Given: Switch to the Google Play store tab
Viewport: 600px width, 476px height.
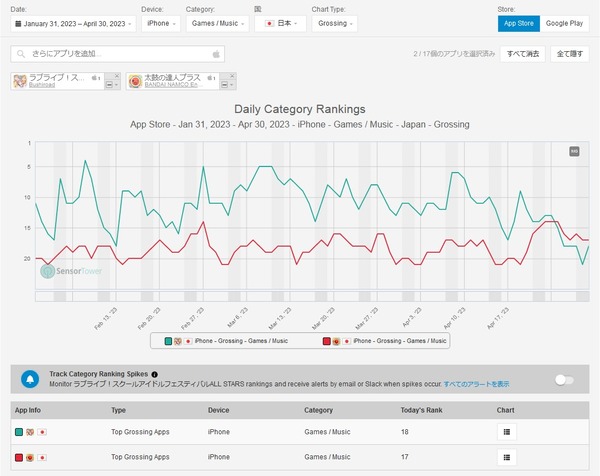Looking at the screenshot, I should (564, 24).
